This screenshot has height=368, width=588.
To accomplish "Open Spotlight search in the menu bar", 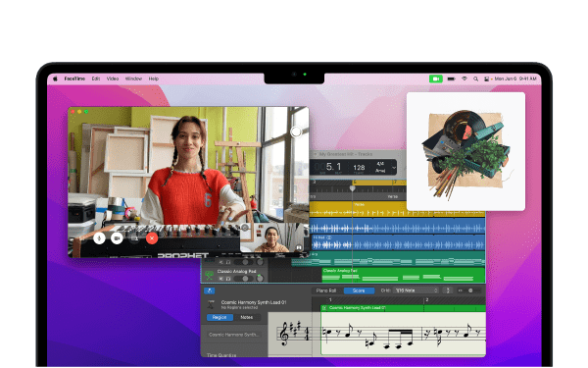I will 475,79.
